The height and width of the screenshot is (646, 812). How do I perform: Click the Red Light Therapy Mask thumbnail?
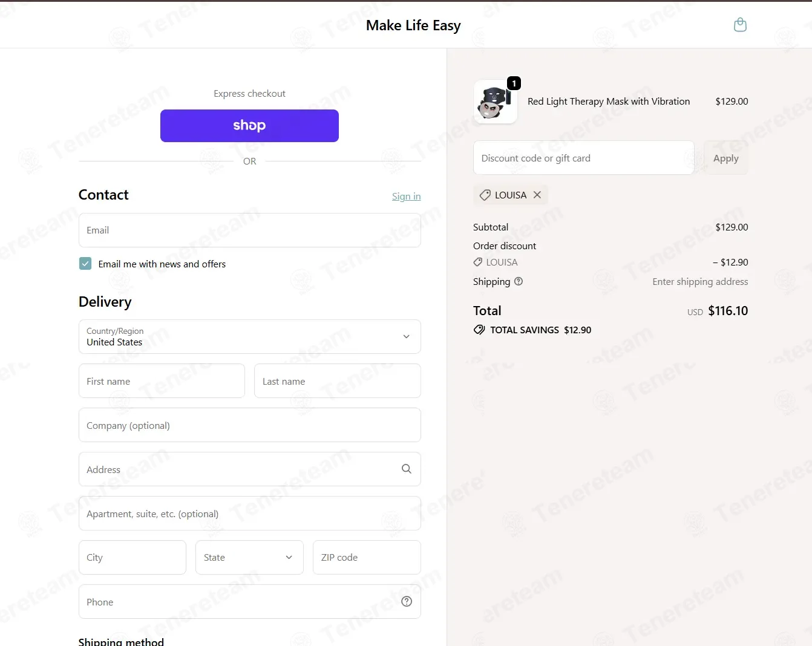click(x=495, y=102)
